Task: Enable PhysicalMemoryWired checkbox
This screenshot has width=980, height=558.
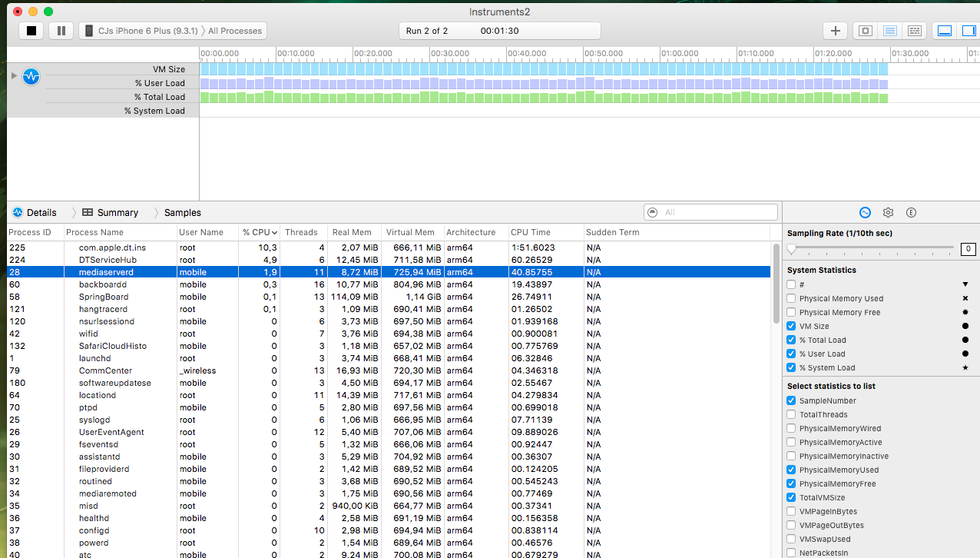Action: tap(791, 428)
